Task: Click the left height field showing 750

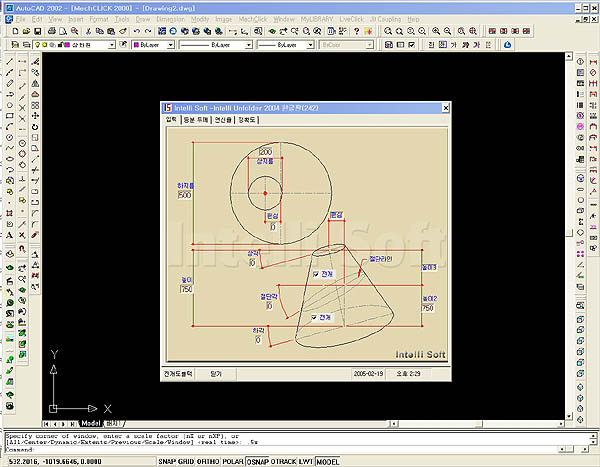Action: point(186,289)
